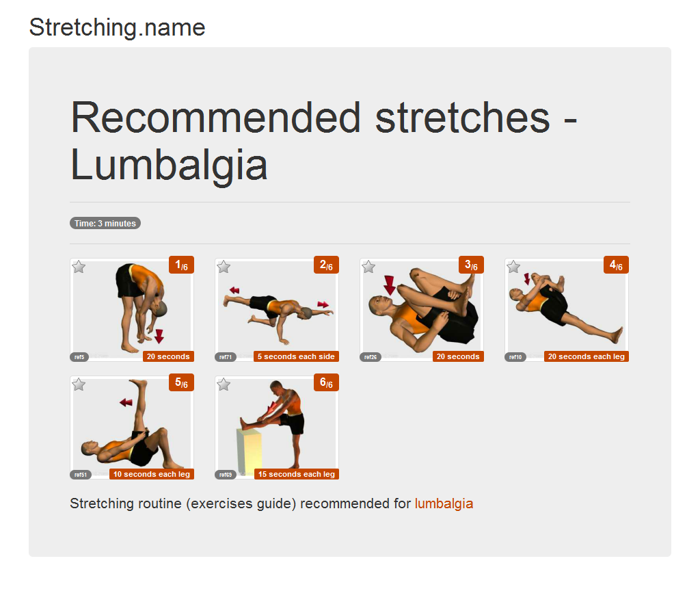Mark stretch 4/6 as favorite
This screenshot has width=700, height=591.
[514, 267]
